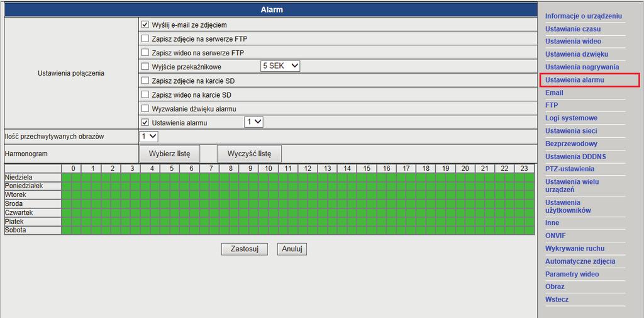Open 'Ustawienia nagrywania' sidebar link
This screenshot has height=318, width=644.
coord(582,67)
